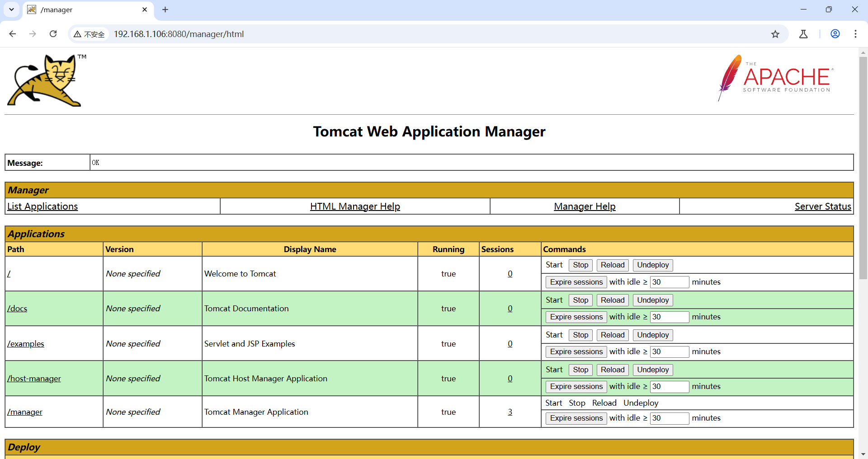Image resolution: width=868 pixels, height=459 pixels.
Task: Click the not-secure warning badge
Action: pyautogui.click(x=90, y=34)
